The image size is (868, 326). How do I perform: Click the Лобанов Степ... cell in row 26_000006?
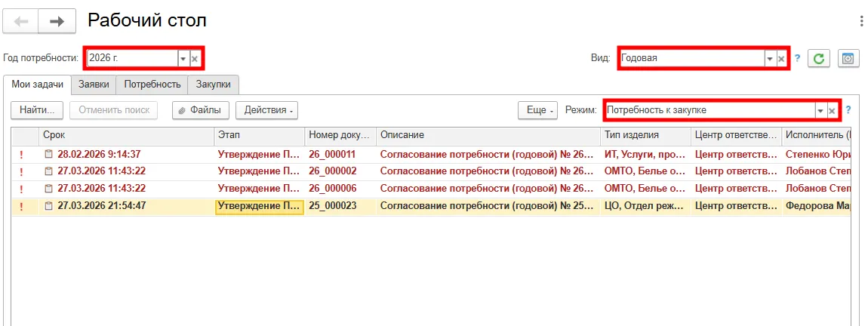[x=817, y=189]
